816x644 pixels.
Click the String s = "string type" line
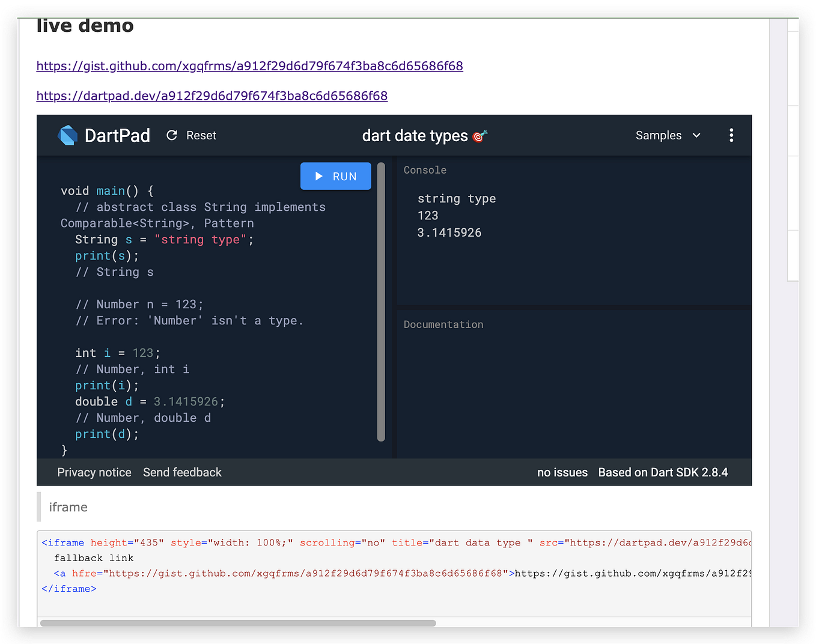click(x=164, y=240)
